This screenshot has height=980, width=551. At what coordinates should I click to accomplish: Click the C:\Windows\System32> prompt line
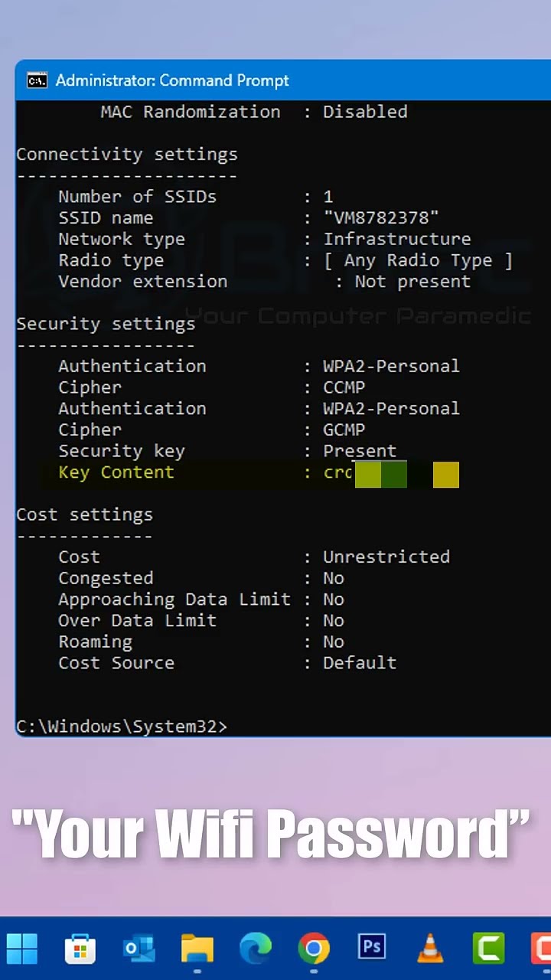click(122, 727)
